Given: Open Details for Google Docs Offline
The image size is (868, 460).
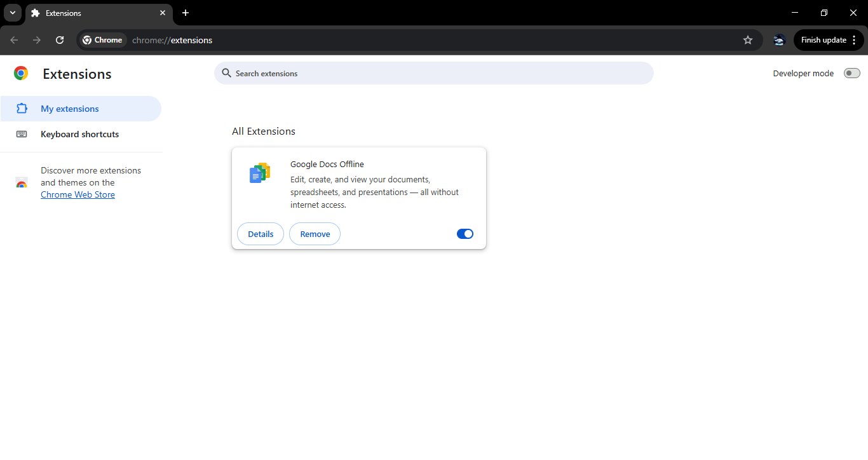Looking at the screenshot, I should [261, 234].
